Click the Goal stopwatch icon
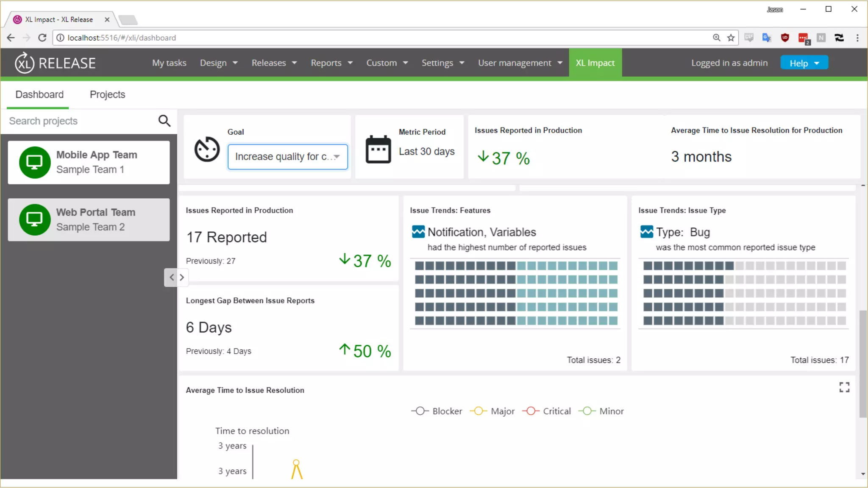Viewport: 868px width, 488px height. (x=207, y=149)
